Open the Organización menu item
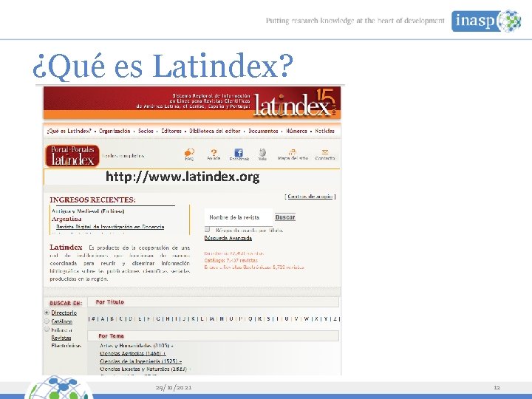Viewport: 532px width, 399px height. click(x=115, y=131)
